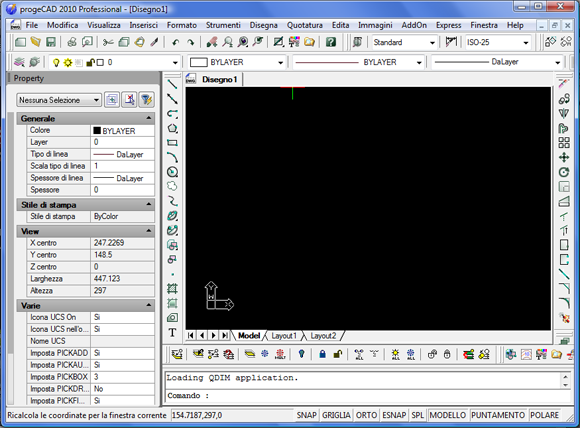The image size is (580, 428).
Task: Open the ISO-25 dimension style dropdown
Action: [x=526, y=43]
